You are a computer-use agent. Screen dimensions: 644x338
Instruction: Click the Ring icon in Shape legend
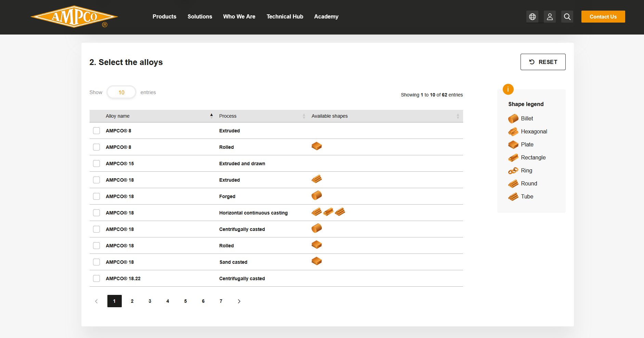point(513,171)
